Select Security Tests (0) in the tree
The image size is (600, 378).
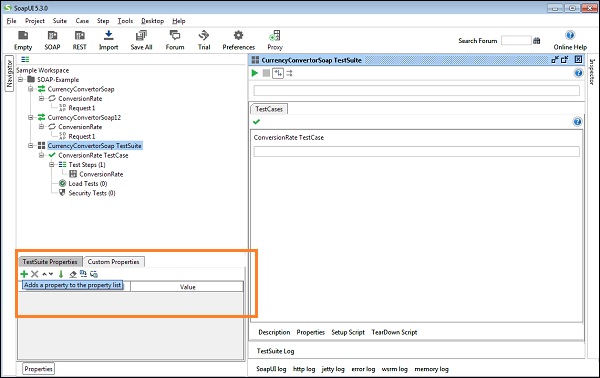click(x=92, y=193)
